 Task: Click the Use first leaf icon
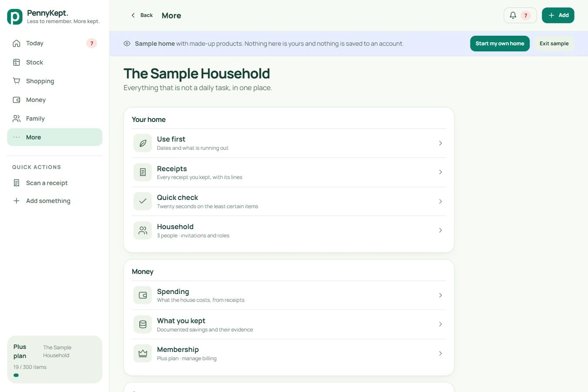143,143
